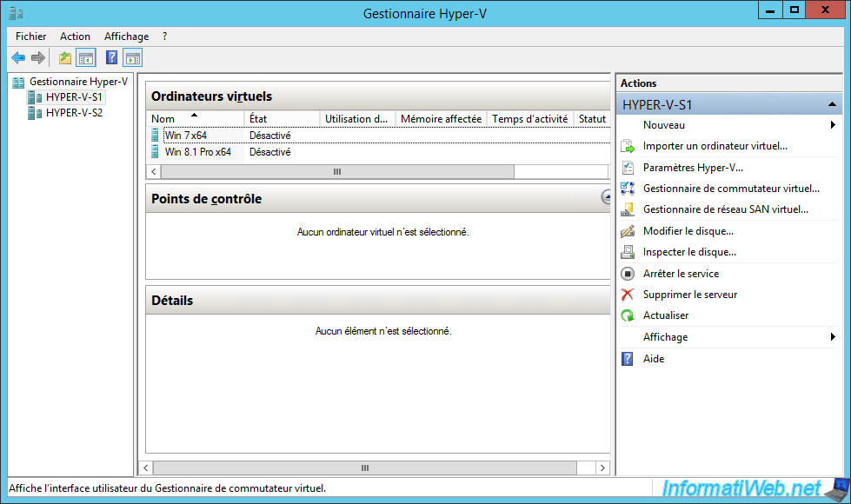Open Gestionnaire de commutateur virtuel...
The width and height of the screenshot is (851, 504).
point(732,189)
